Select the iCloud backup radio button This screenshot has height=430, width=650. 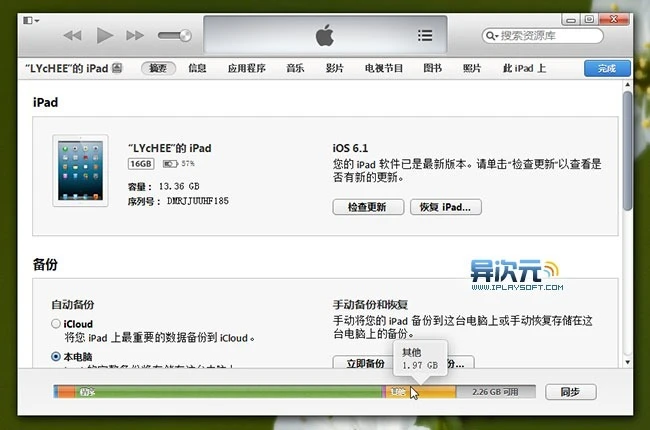pyautogui.click(x=56, y=323)
